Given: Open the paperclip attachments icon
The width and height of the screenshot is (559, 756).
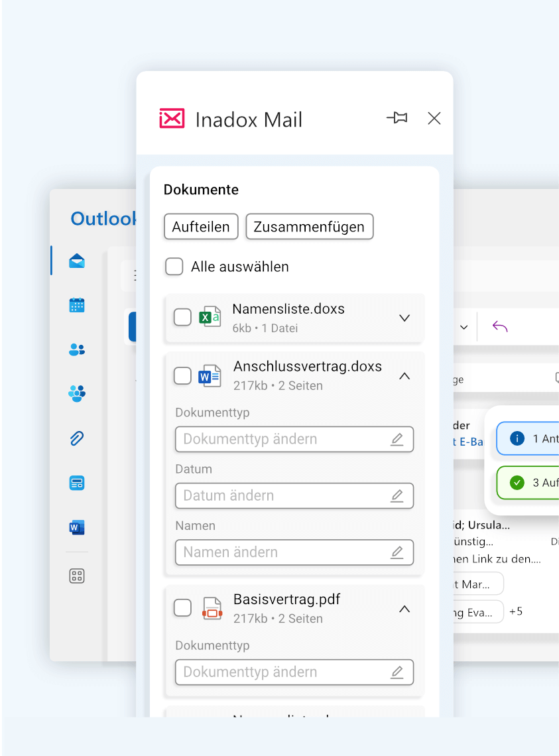Looking at the screenshot, I should coord(77,438).
